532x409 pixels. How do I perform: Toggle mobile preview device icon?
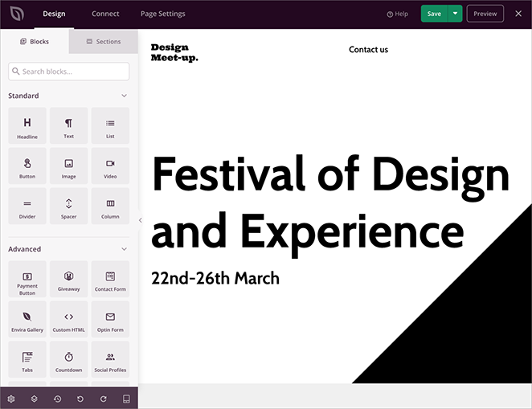click(126, 399)
